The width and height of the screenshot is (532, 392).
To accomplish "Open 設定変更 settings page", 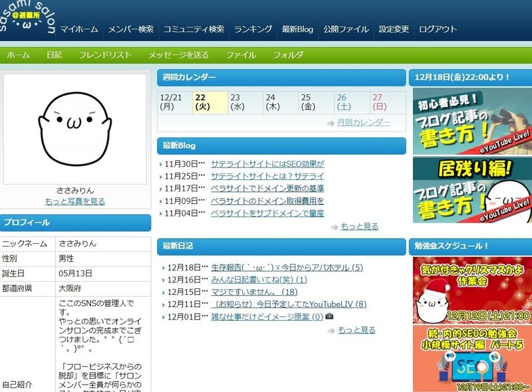I will (394, 29).
